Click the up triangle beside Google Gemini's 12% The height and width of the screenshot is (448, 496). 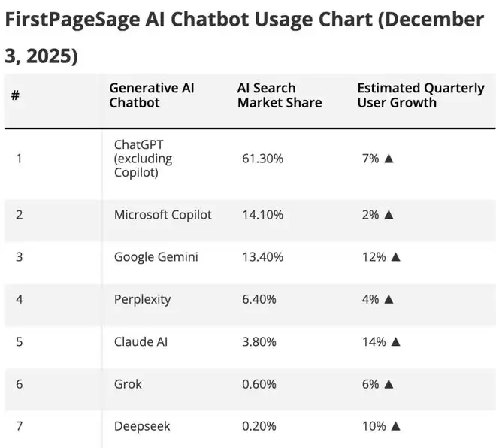click(395, 256)
